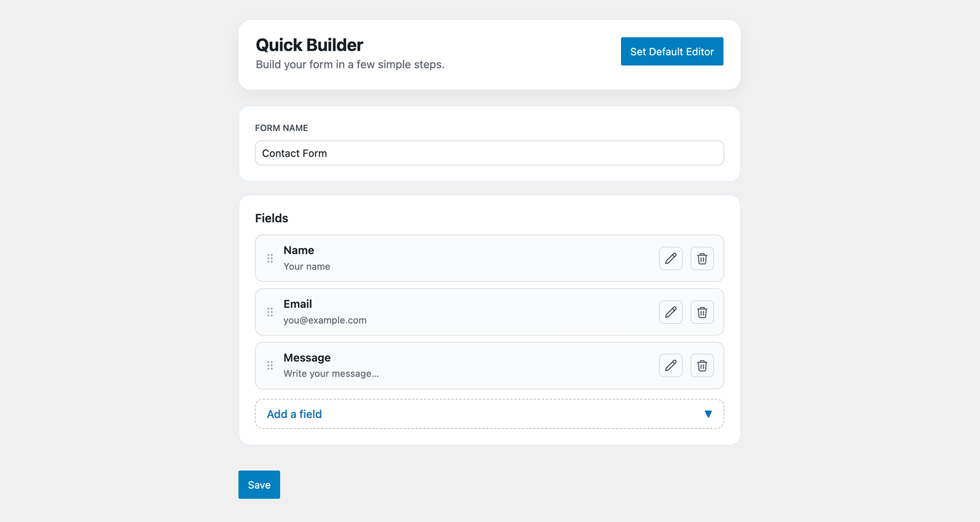Click the Quick Builder heading
The height and width of the screenshot is (522, 980).
(x=309, y=45)
